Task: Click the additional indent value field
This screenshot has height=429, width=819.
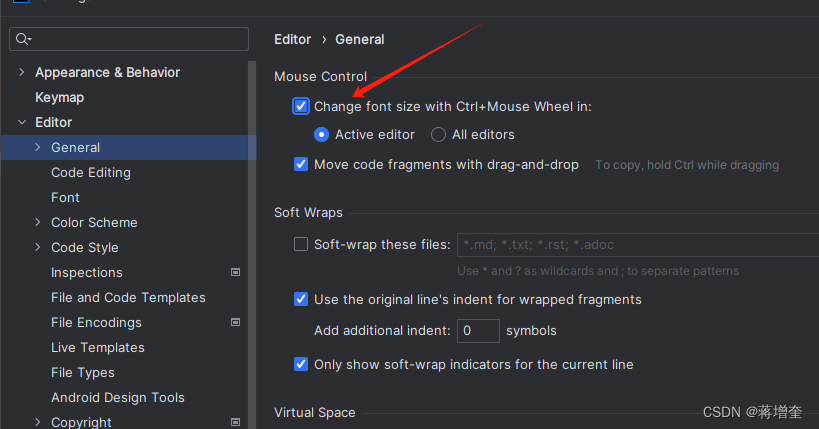Action: (x=478, y=331)
